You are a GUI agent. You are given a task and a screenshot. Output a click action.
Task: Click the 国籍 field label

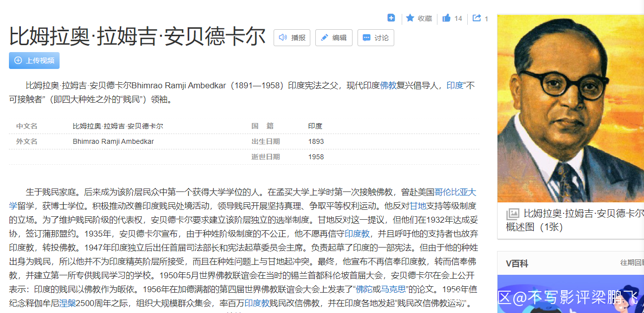(x=263, y=126)
